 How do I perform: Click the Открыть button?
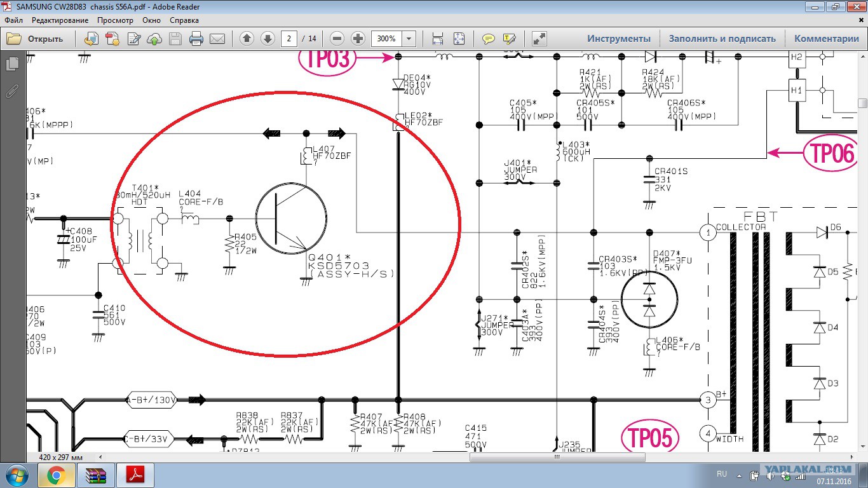point(36,39)
